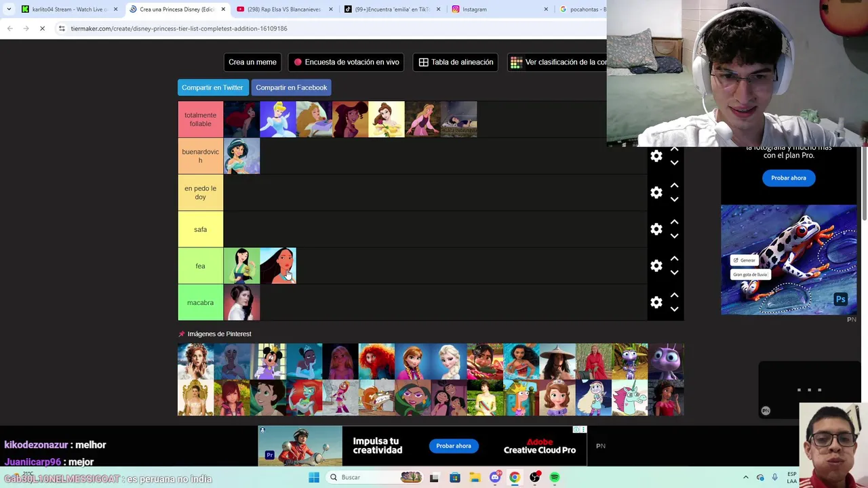Open 'Tabla de alineación' view

click(456, 62)
